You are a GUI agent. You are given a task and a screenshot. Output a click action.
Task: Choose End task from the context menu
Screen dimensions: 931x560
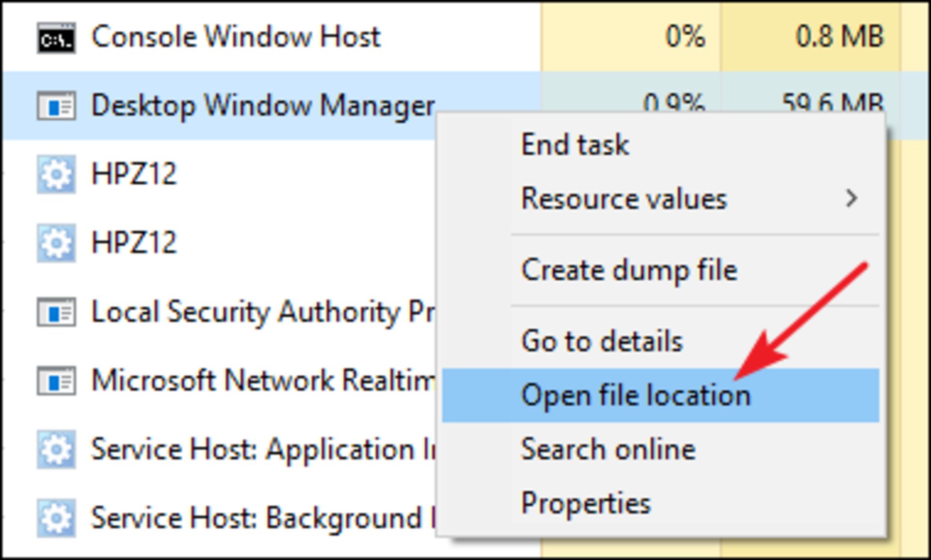(x=575, y=144)
